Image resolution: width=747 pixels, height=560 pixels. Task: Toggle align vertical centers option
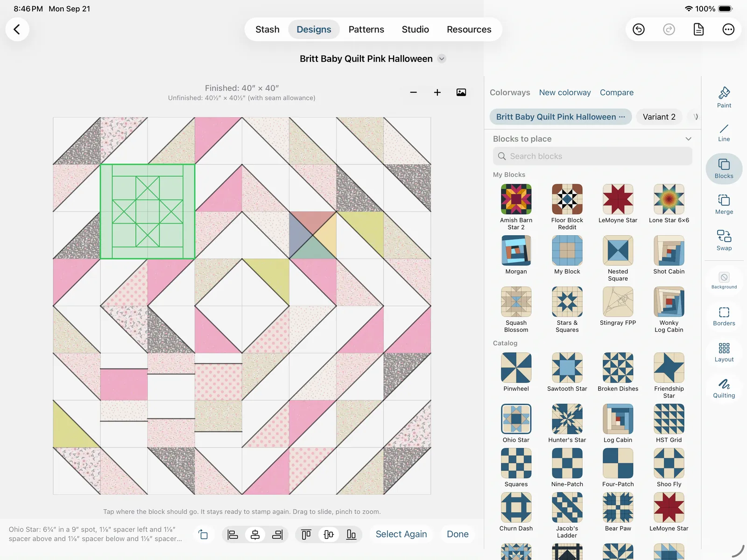coord(329,534)
